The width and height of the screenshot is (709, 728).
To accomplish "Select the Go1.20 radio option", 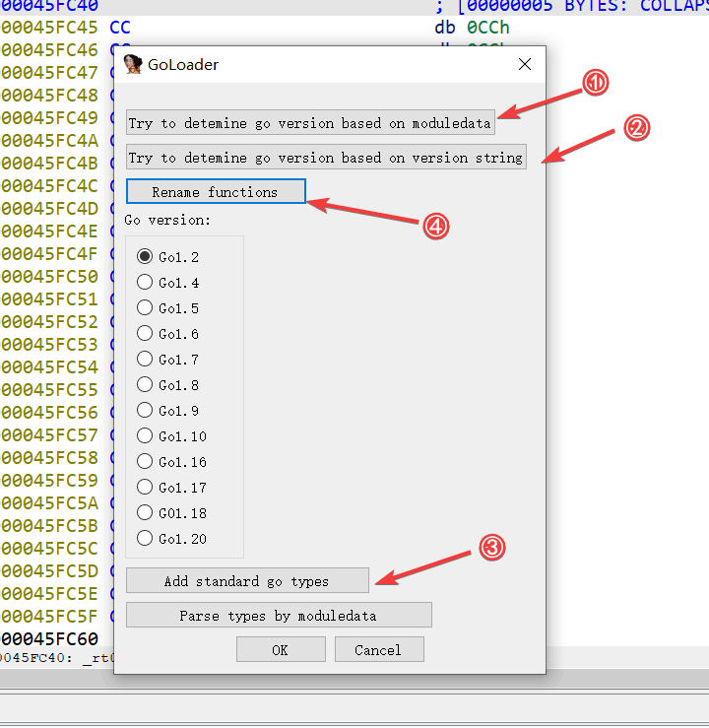I will coord(145,539).
